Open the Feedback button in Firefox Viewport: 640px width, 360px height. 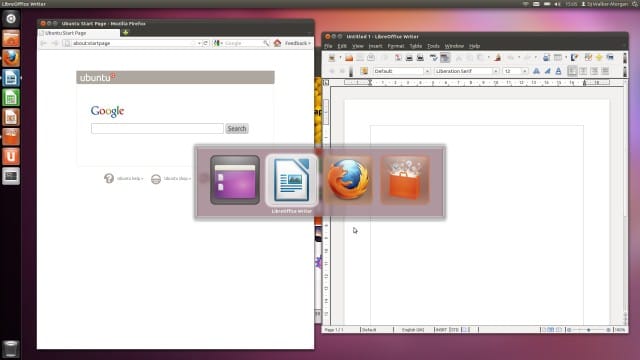tap(298, 43)
